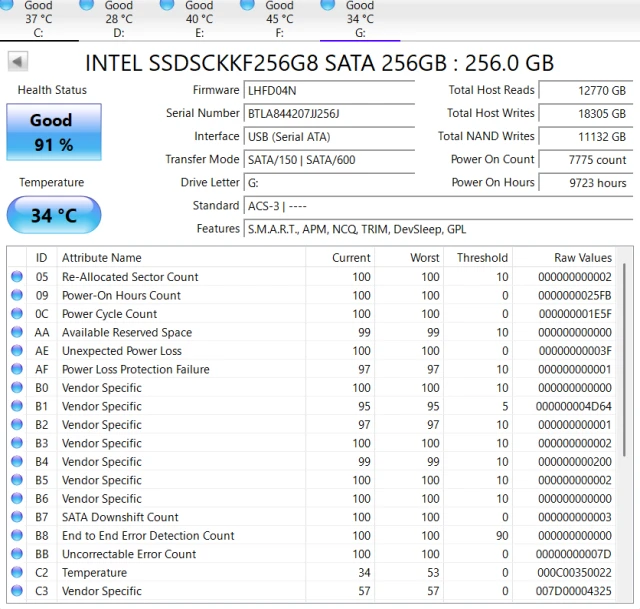
Task: Click raw value 0000000025FB
Action: (x=575, y=295)
